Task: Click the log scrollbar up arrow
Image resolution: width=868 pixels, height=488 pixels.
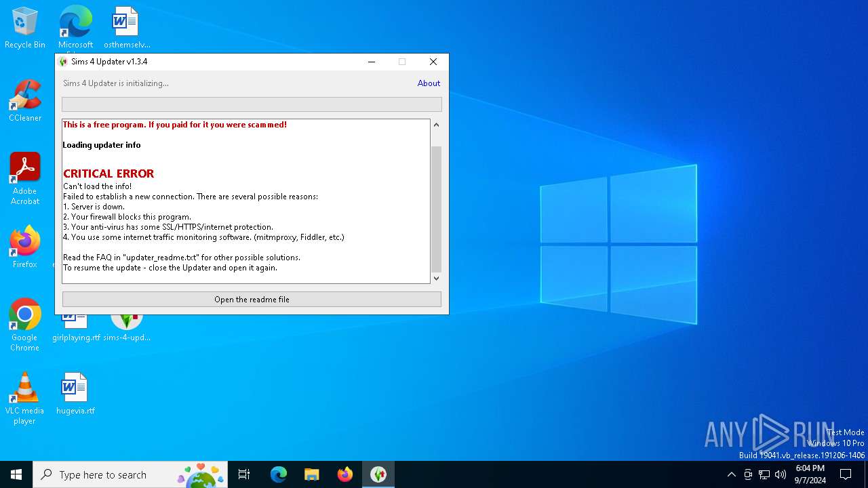Action: coord(436,125)
